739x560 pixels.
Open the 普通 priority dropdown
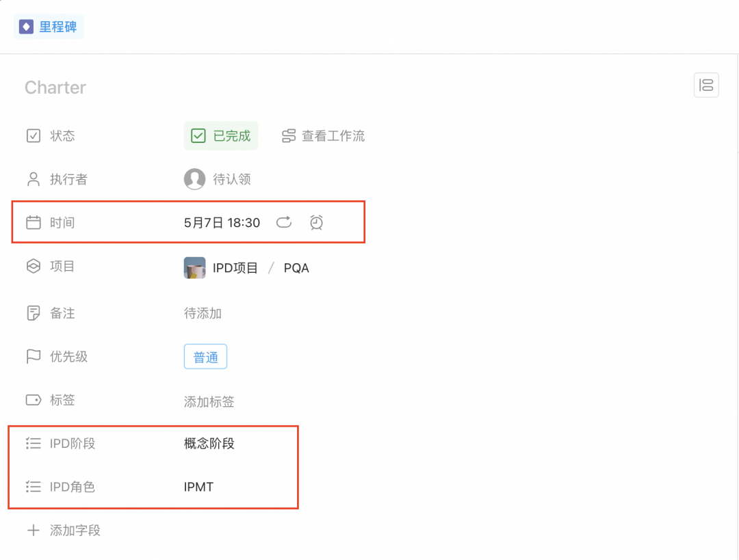(x=205, y=357)
